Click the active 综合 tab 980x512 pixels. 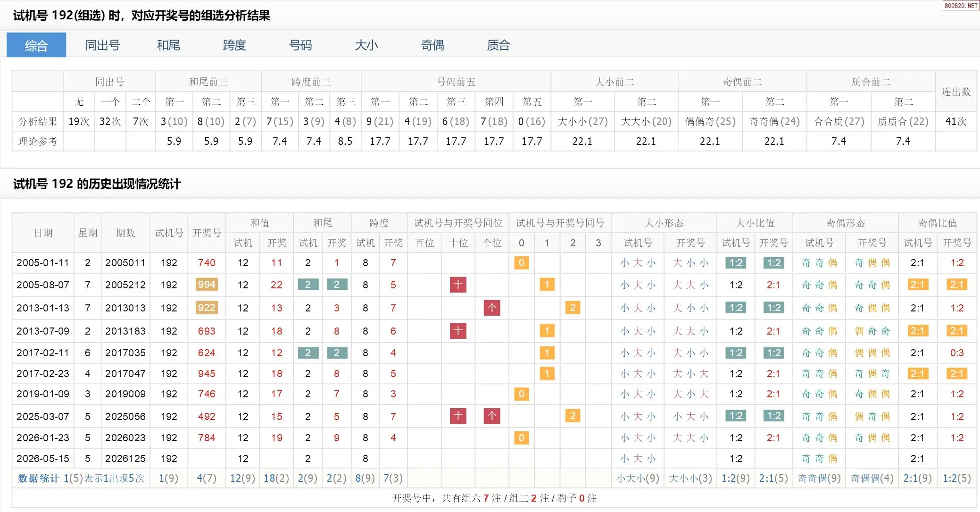tap(36, 45)
